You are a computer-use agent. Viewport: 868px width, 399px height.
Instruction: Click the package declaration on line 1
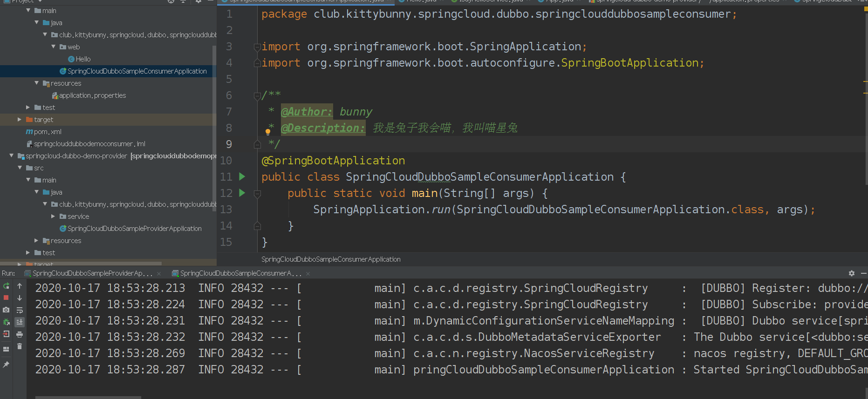(499, 14)
